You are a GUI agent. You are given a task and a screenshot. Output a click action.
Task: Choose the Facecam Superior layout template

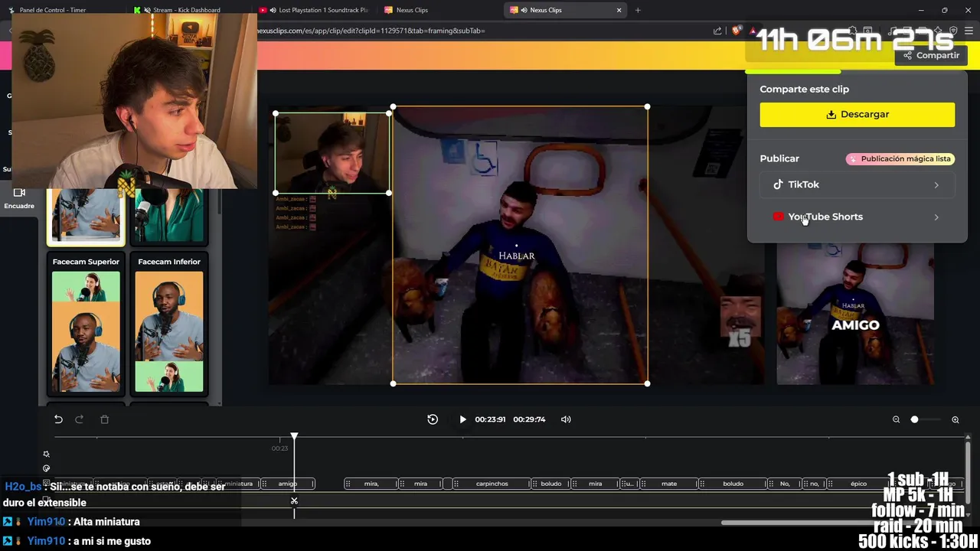click(86, 324)
